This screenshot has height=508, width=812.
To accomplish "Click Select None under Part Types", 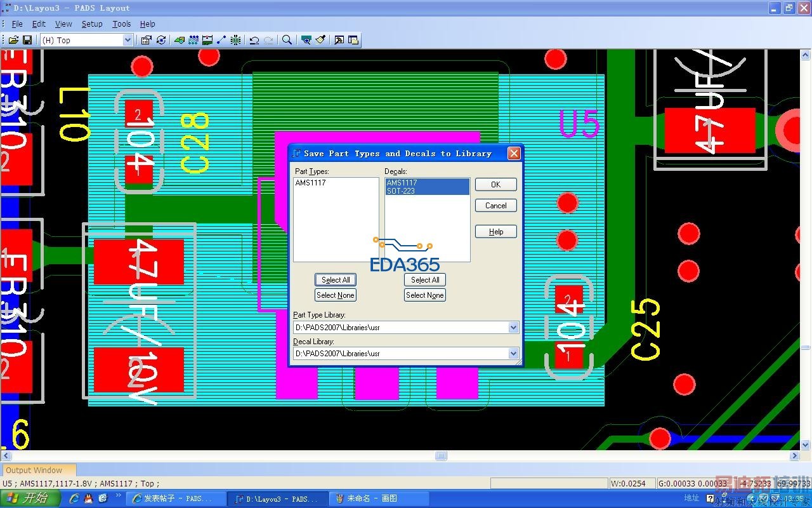I will pyautogui.click(x=336, y=295).
